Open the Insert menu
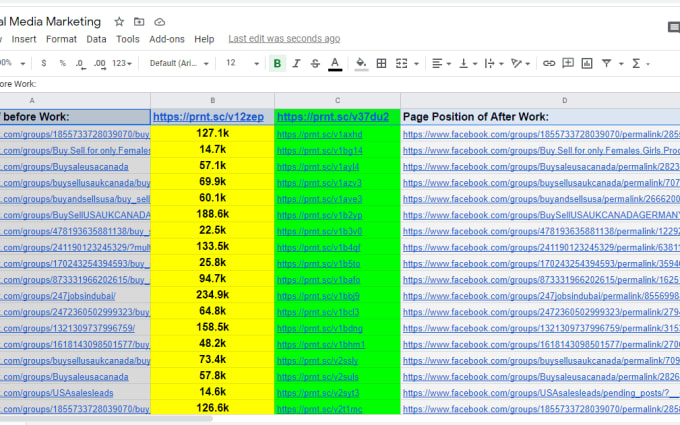The image size is (680, 425). point(24,39)
